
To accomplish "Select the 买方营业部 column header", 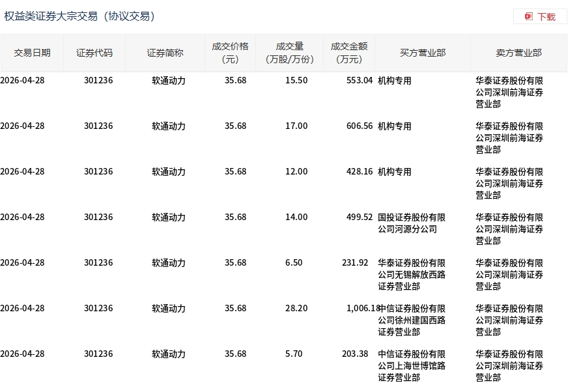I will (423, 53).
